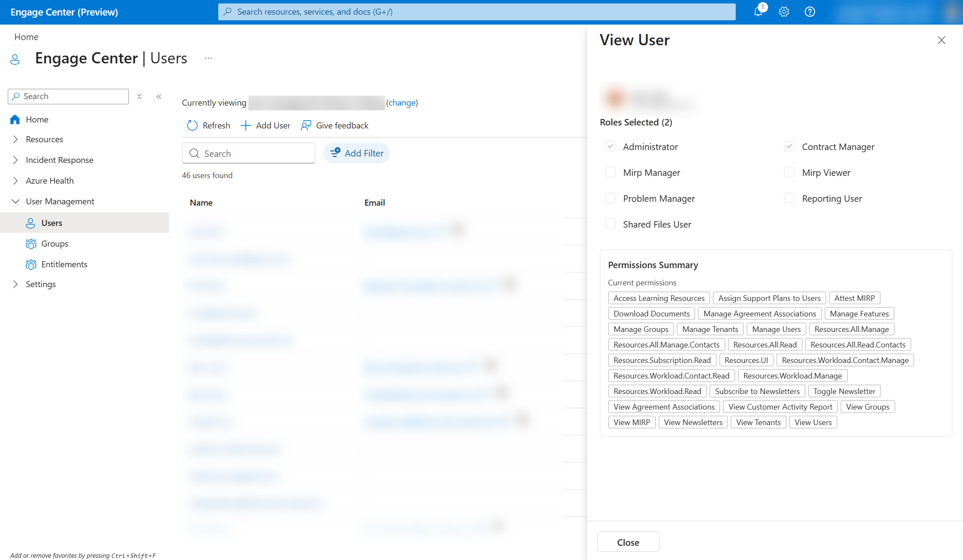Click the Manage Agreement Associations tag
The image size is (963, 560).
(x=759, y=314)
